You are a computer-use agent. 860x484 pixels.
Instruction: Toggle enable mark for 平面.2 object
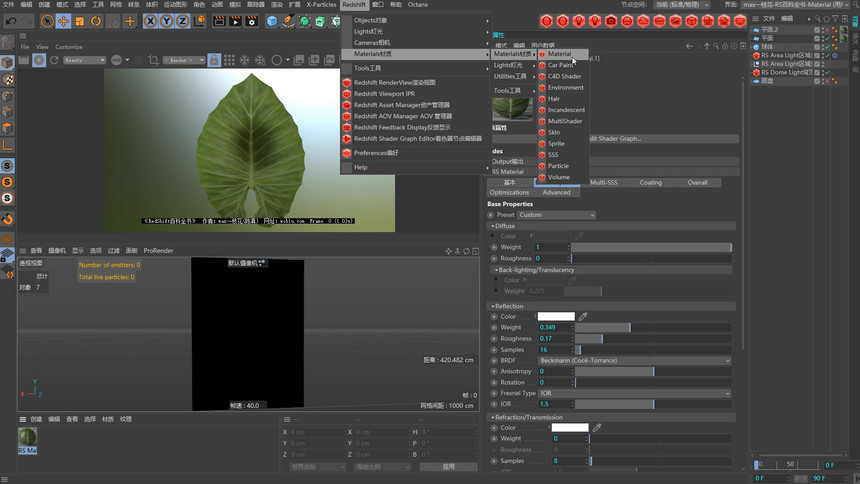(827, 30)
